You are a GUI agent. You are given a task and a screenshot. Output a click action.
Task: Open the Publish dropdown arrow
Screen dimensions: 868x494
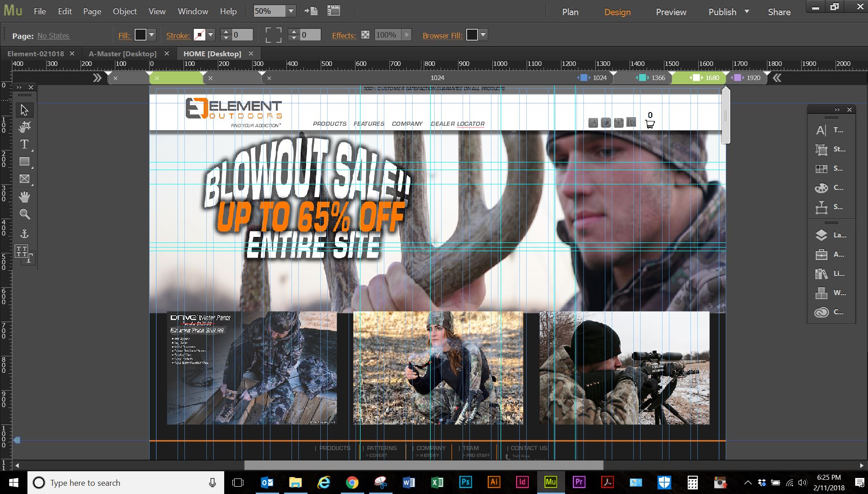click(747, 11)
